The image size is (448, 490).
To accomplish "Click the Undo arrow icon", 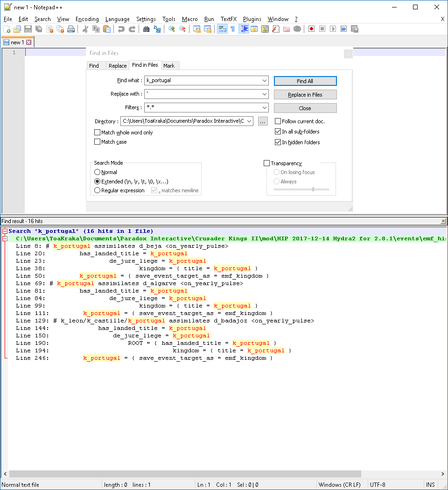I will (121, 29).
